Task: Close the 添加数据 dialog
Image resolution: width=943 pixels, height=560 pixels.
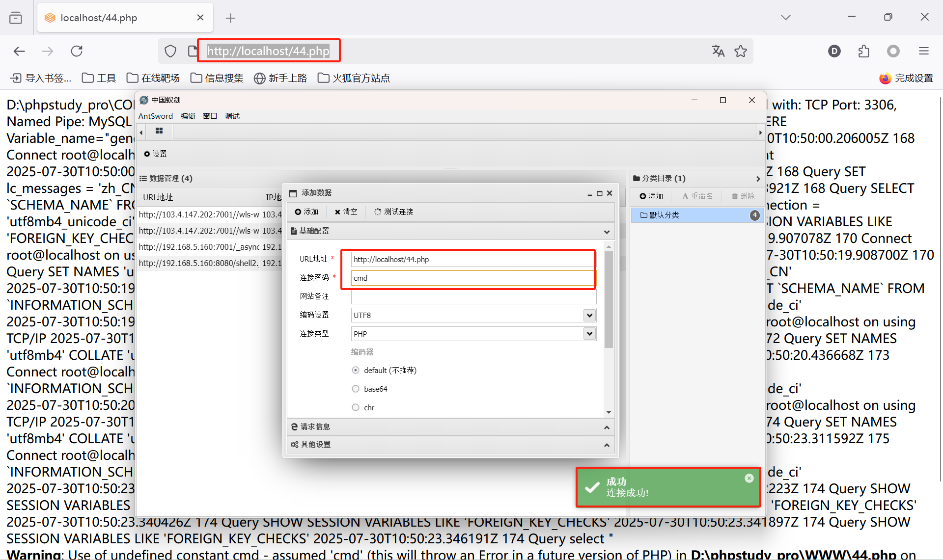Action: pos(610,193)
